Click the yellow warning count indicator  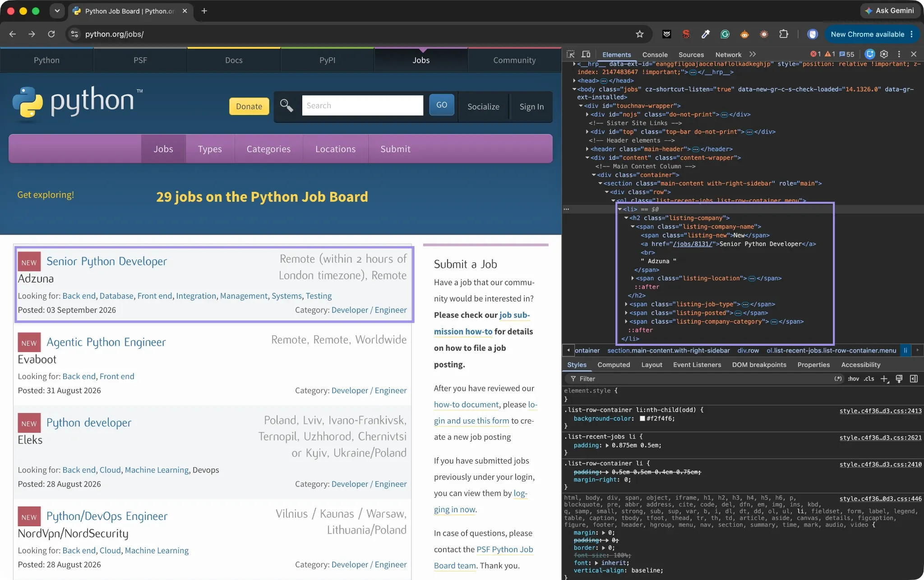coord(830,54)
